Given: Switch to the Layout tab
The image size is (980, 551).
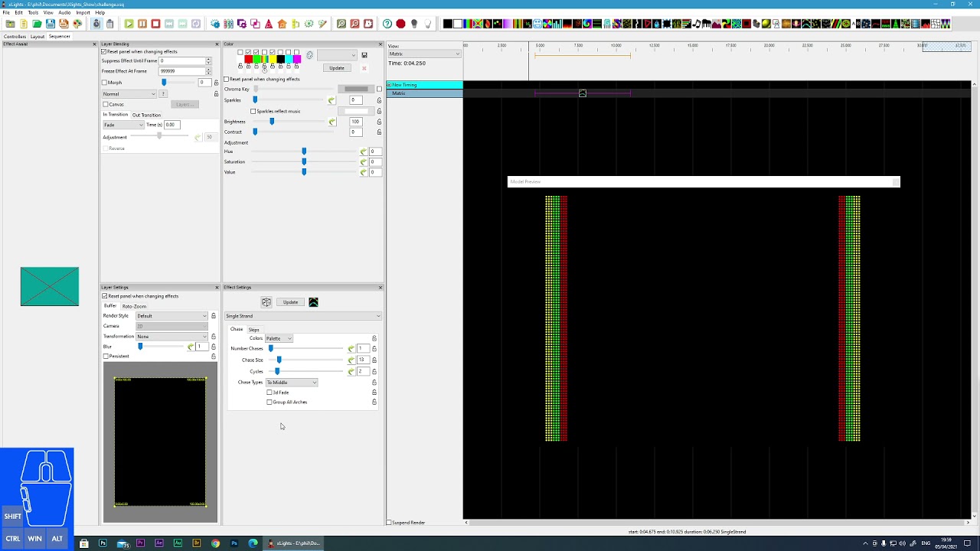Looking at the screenshot, I should [38, 36].
